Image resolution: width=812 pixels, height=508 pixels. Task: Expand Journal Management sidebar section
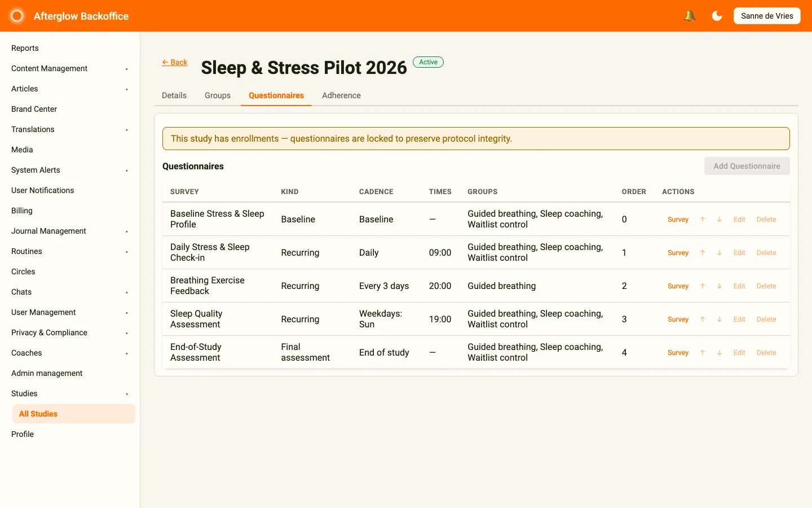(70, 231)
